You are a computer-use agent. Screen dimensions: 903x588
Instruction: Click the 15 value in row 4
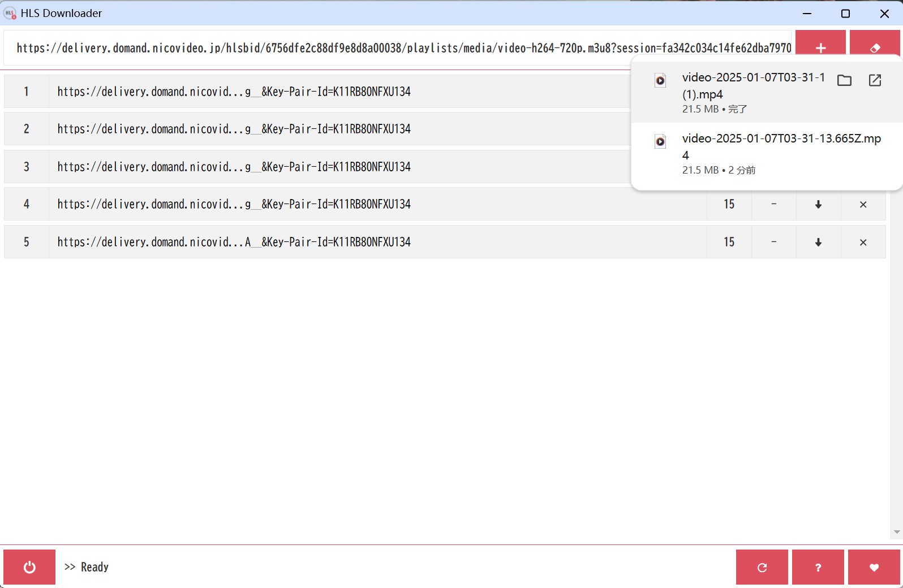[729, 204]
